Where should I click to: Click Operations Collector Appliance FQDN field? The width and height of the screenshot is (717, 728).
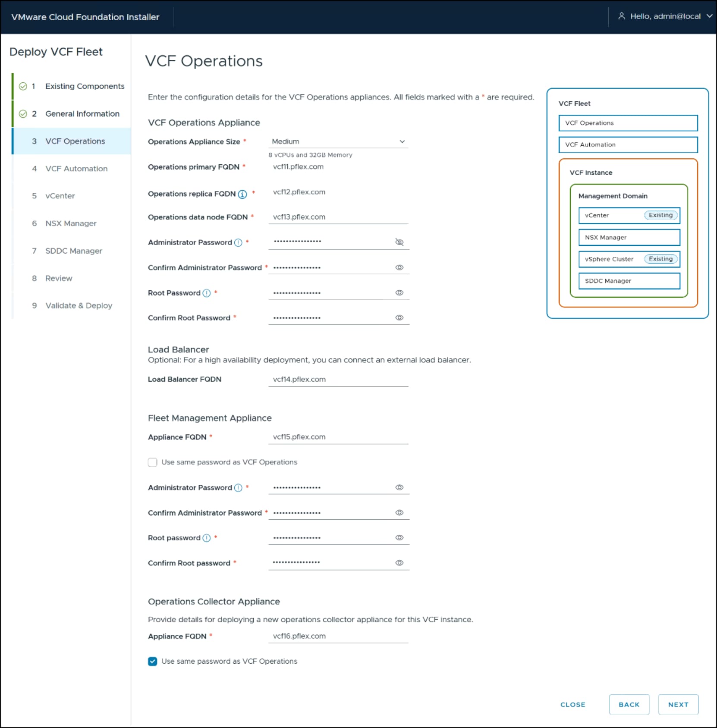338,636
